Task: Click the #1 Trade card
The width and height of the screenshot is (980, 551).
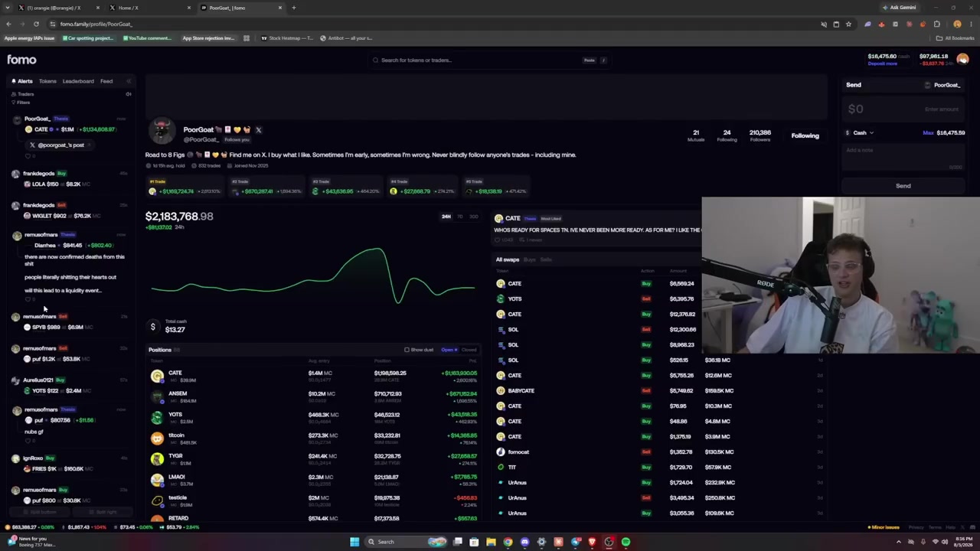Action: [x=186, y=187]
